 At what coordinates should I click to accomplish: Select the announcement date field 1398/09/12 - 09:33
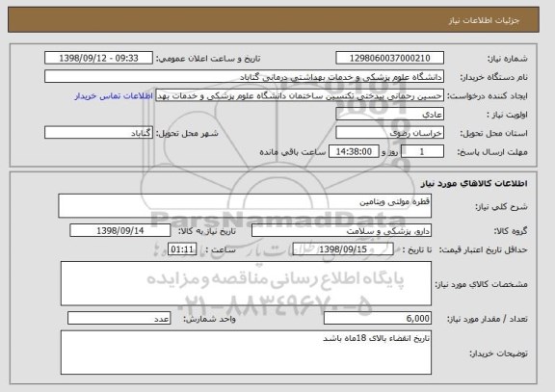click(x=98, y=58)
